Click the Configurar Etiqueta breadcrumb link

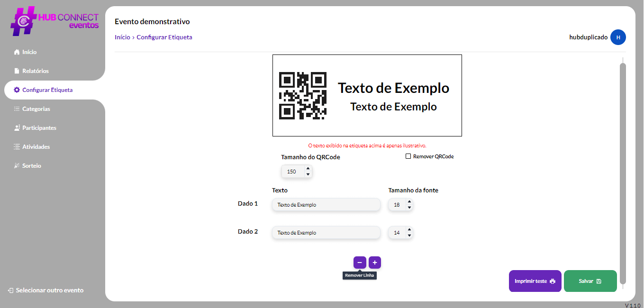tap(164, 37)
